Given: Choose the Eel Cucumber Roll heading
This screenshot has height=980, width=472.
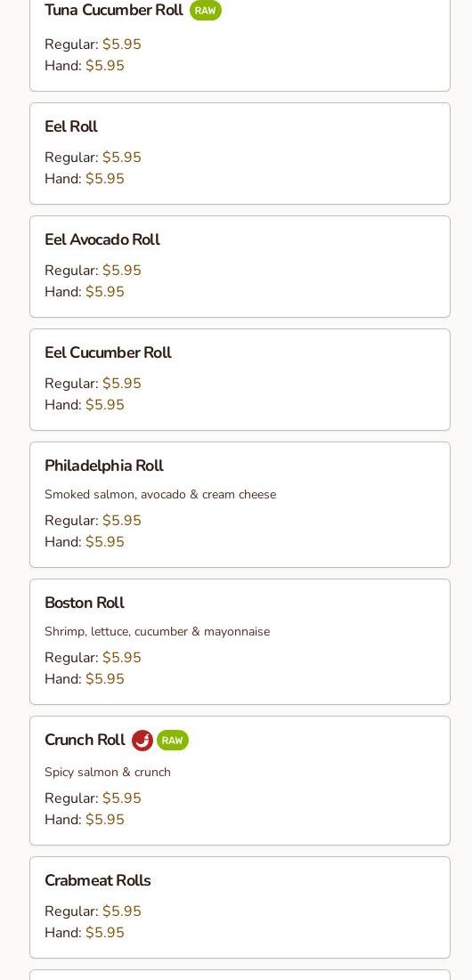Looking at the screenshot, I should pos(108,353).
